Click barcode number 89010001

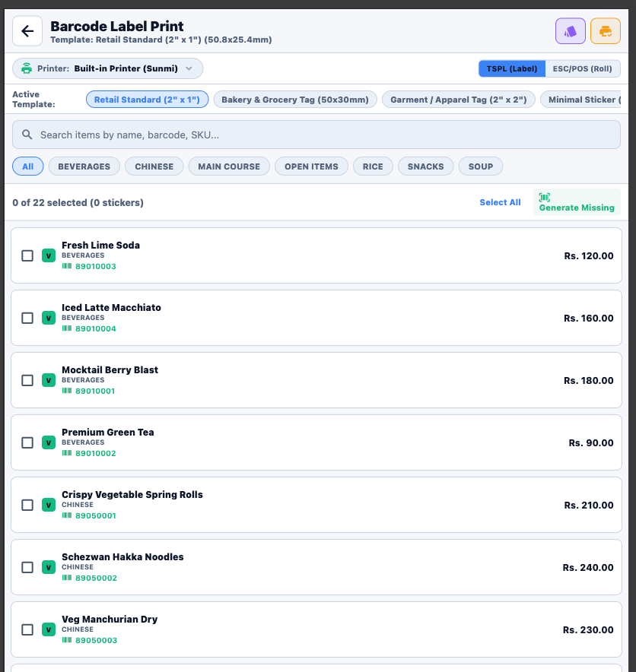coord(95,391)
